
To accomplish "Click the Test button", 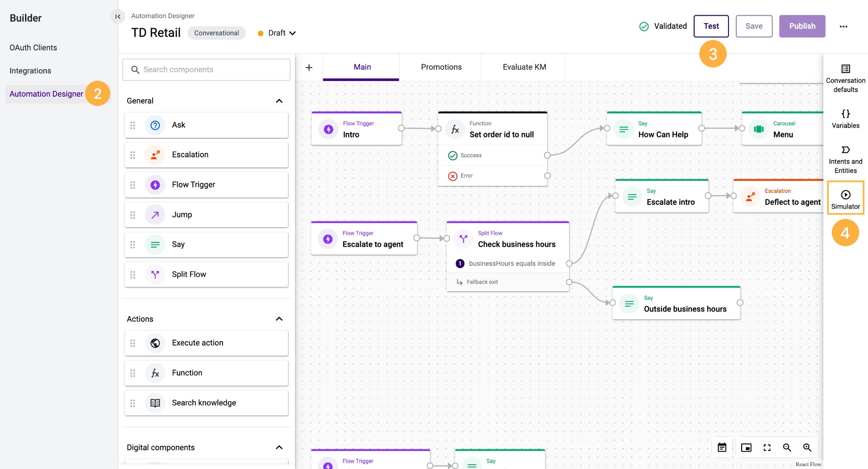I will click(x=711, y=26).
